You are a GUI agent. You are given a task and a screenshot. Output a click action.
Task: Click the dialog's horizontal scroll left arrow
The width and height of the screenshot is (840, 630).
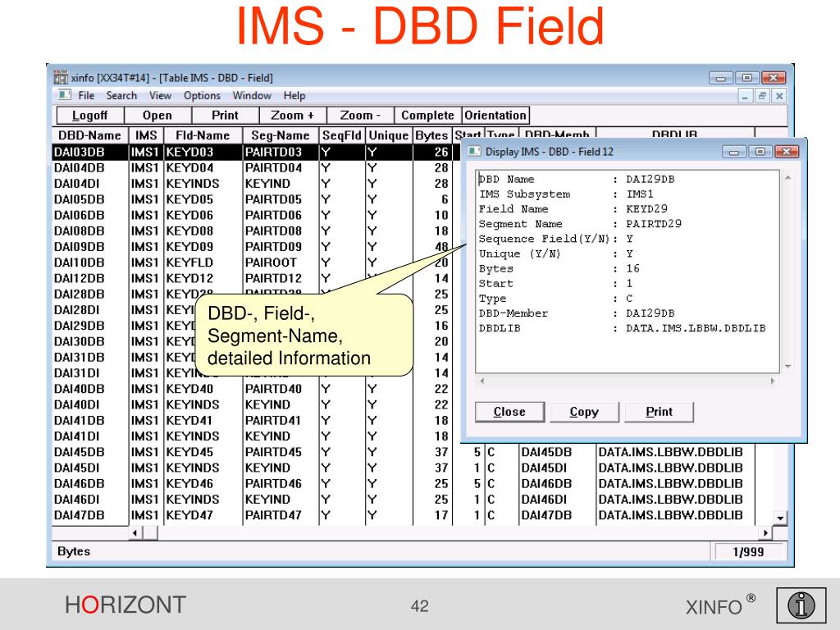pos(482,381)
